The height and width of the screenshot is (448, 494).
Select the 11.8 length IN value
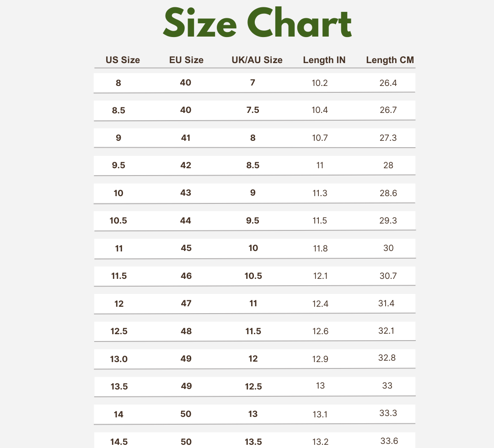click(320, 248)
